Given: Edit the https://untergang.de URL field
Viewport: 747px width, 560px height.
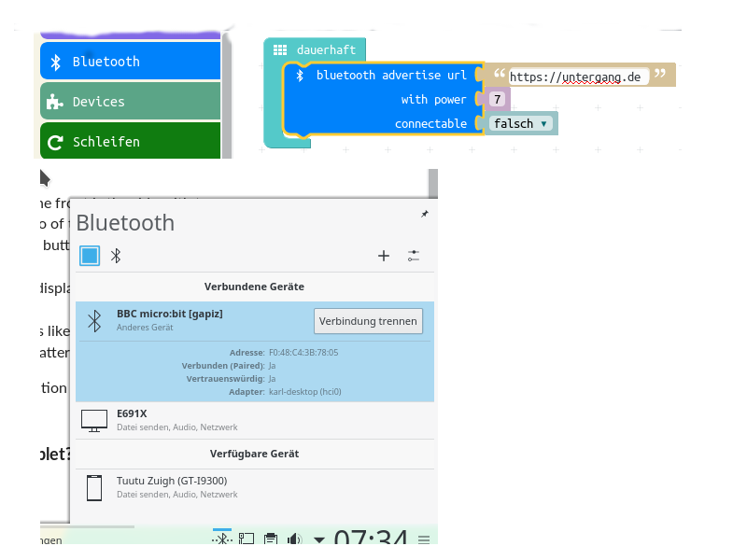Looking at the screenshot, I should click(x=578, y=77).
